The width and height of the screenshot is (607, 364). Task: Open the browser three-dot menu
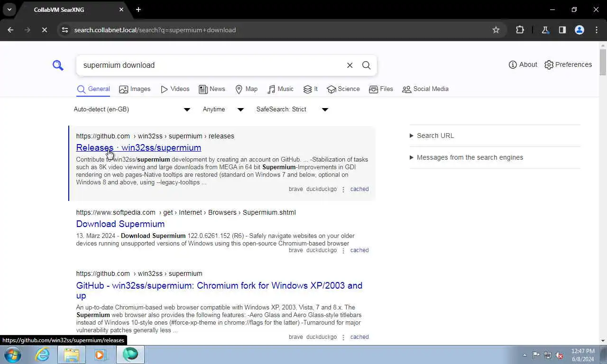coord(597,30)
